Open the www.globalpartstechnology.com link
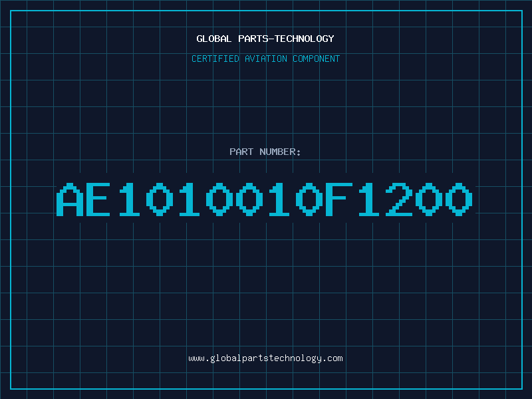Screen dimensions: 532x399 pyautogui.click(x=265, y=358)
